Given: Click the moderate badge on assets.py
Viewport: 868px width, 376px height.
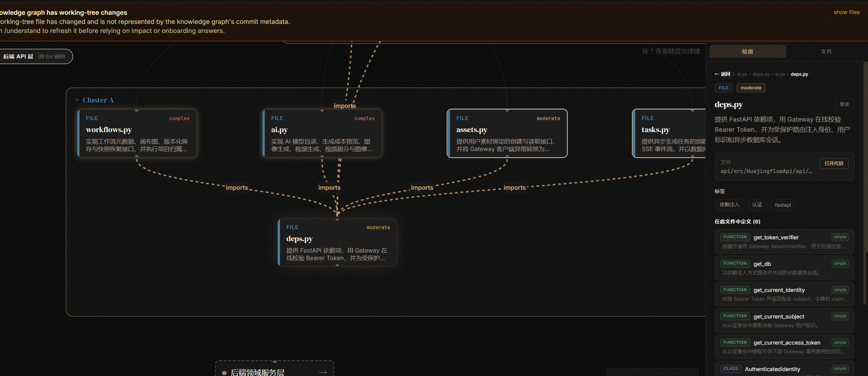Looking at the screenshot, I should (x=548, y=119).
